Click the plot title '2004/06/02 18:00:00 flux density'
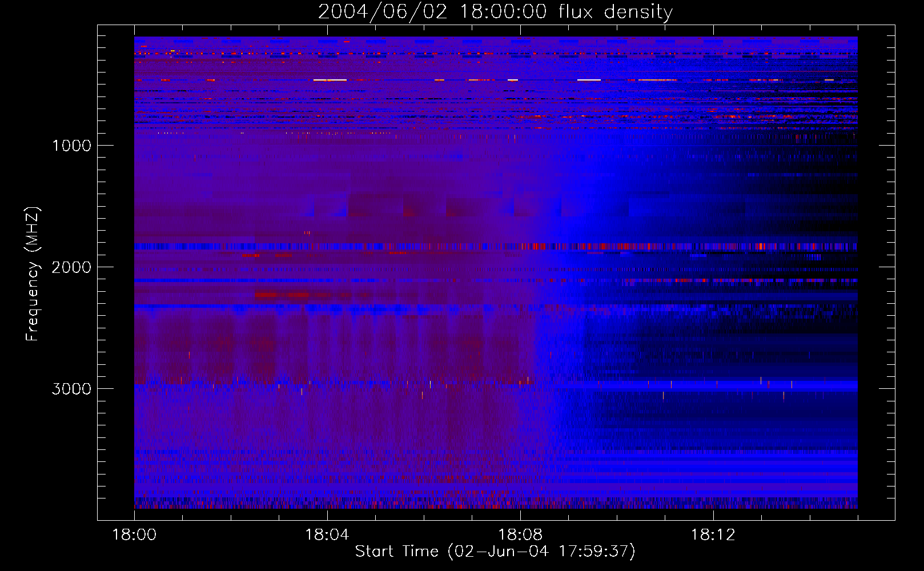Viewport: 924px width, 571px height. 495,11
